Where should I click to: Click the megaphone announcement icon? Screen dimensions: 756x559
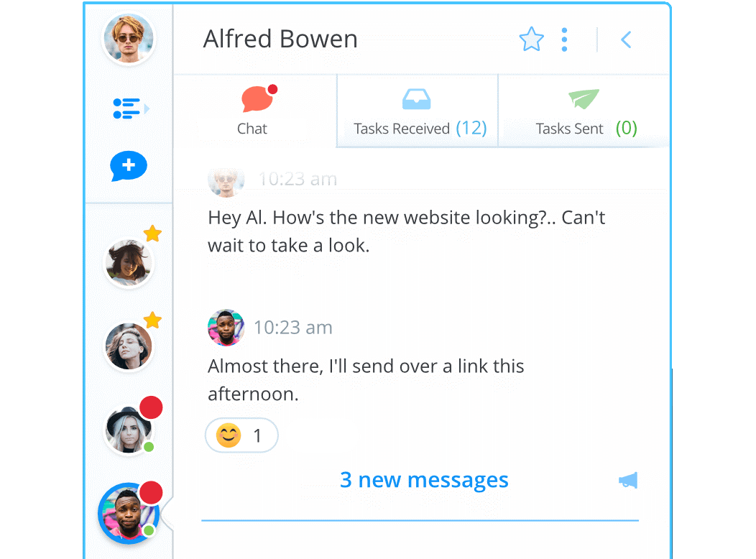pyautogui.click(x=628, y=481)
